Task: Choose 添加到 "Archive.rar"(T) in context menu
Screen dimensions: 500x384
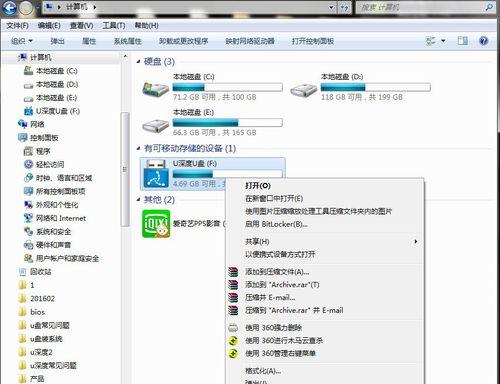Action: 282,285
